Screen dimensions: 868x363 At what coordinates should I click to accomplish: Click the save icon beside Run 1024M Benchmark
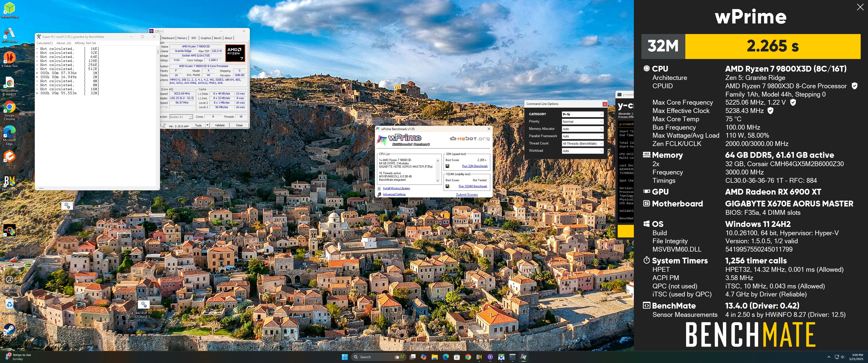[447, 186]
